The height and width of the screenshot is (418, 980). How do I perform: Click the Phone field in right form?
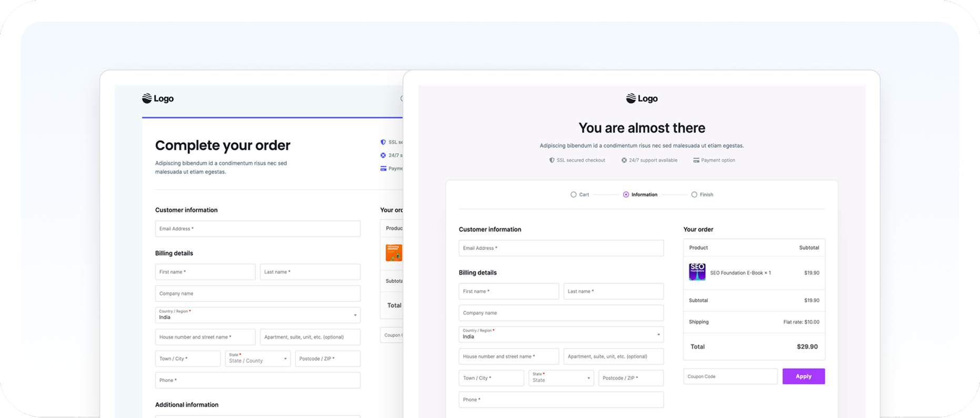point(561,400)
